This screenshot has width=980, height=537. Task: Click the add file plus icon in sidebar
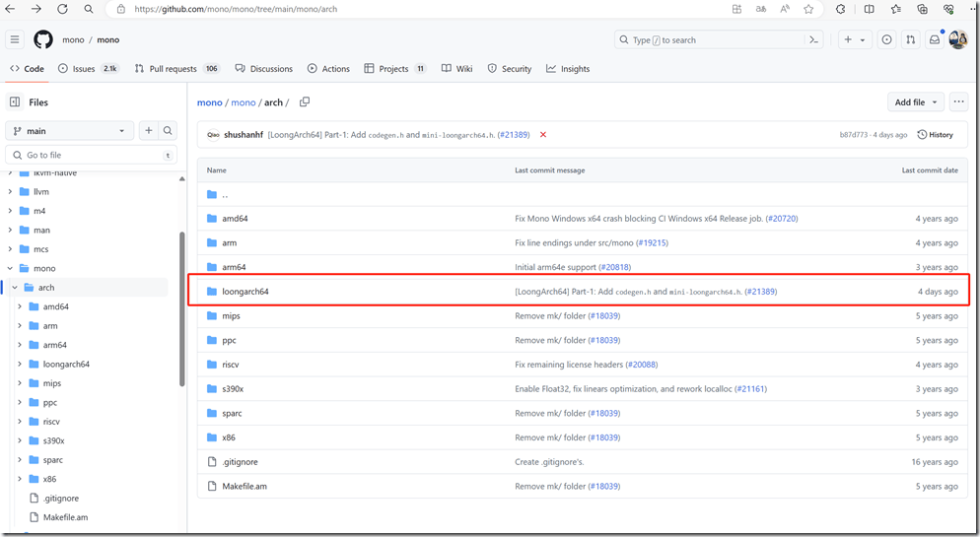click(149, 131)
